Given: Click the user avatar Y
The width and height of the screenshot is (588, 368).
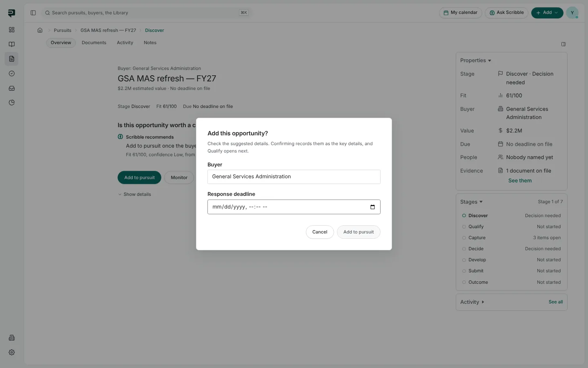Looking at the screenshot, I should pyautogui.click(x=572, y=13).
